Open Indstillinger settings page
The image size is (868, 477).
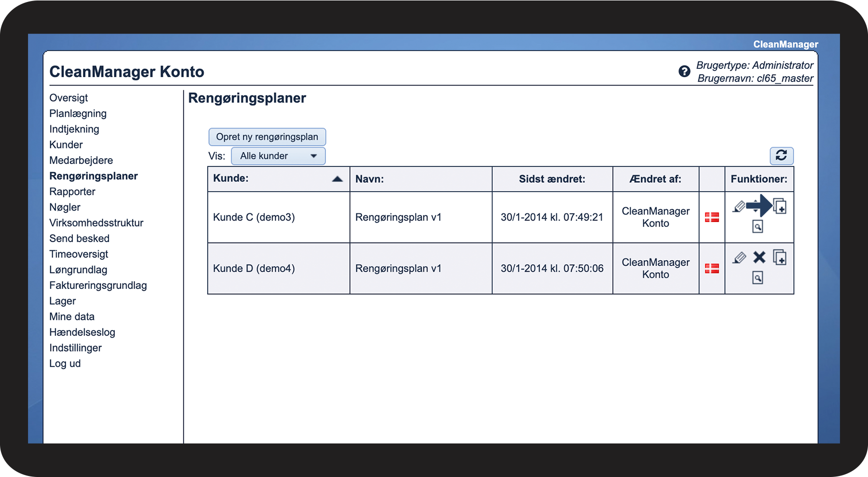75,348
